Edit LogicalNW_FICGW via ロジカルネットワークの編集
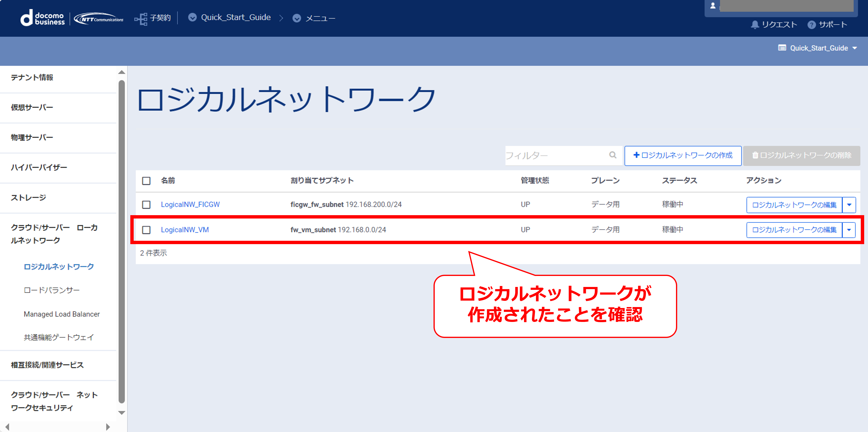868x432 pixels. pos(794,205)
